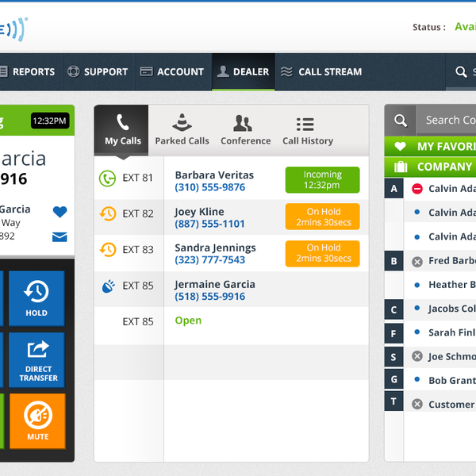Viewport: 476px width, 476px height.
Task: Click the gray X status icon beside Joe Schmo
Action: click(417, 355)
